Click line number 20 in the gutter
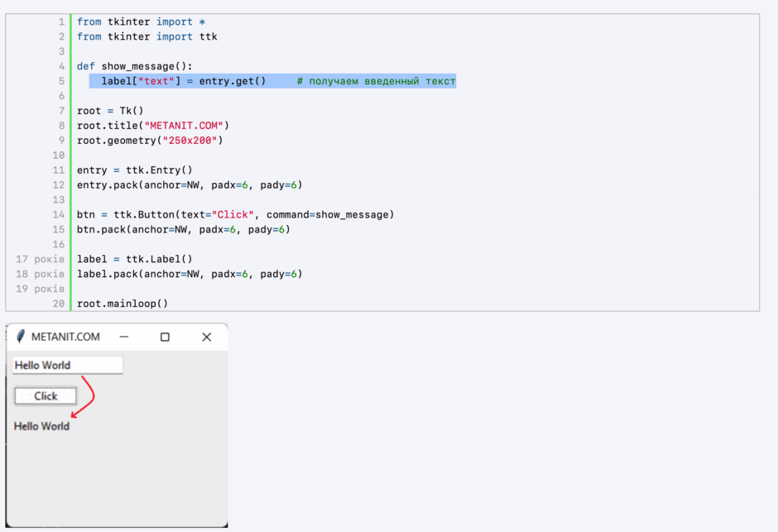778x532 pixels. coord(59,304)
